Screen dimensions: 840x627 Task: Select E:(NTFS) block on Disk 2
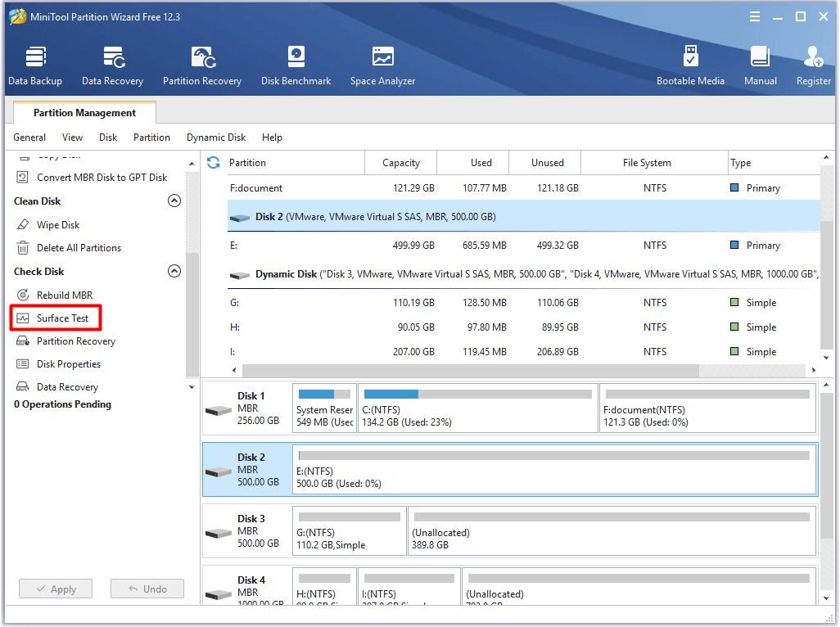554,469
